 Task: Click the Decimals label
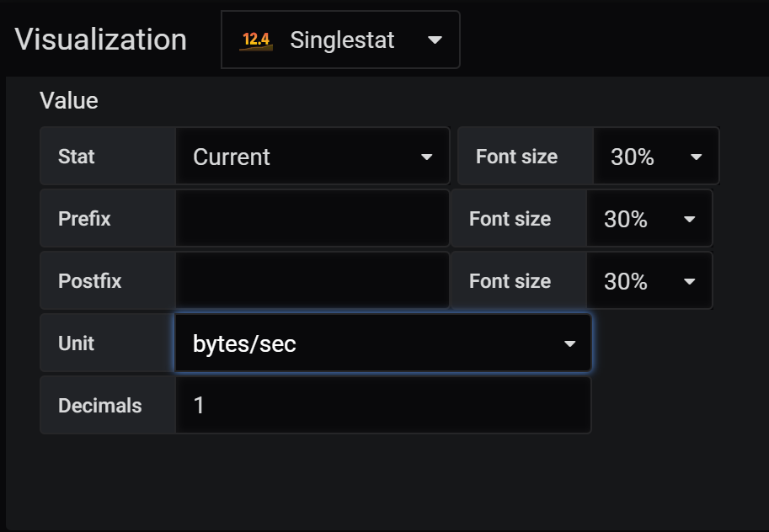coord(101,405)
